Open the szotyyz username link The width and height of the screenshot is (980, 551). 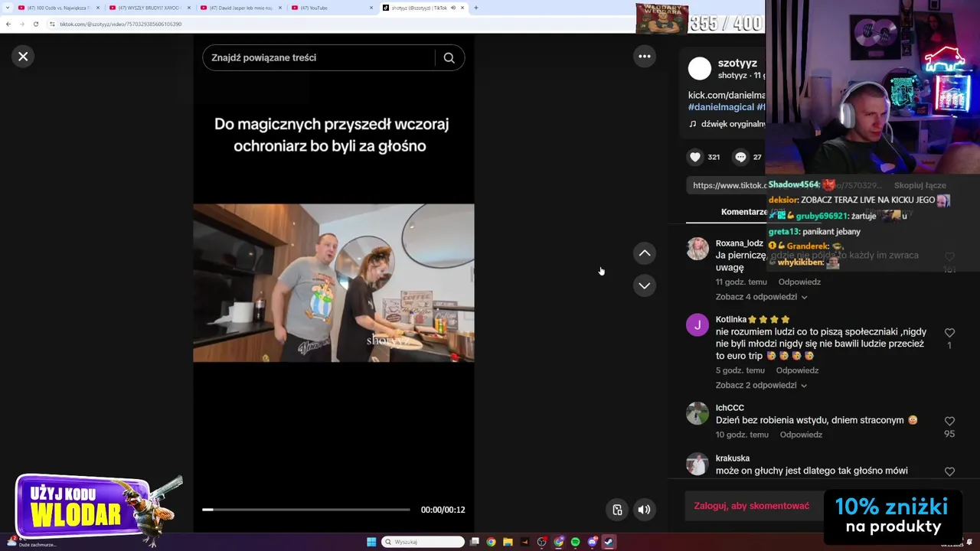coord(737,63)
